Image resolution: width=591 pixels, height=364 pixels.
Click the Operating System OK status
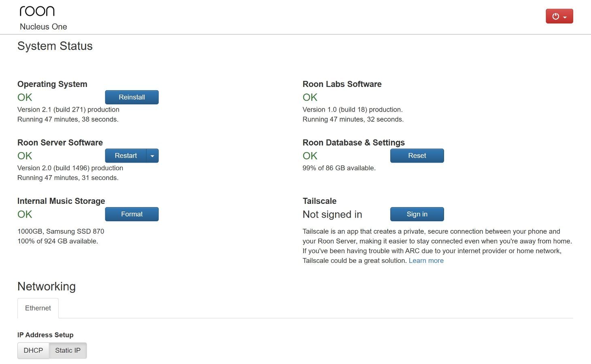click(x=25, y=97)
